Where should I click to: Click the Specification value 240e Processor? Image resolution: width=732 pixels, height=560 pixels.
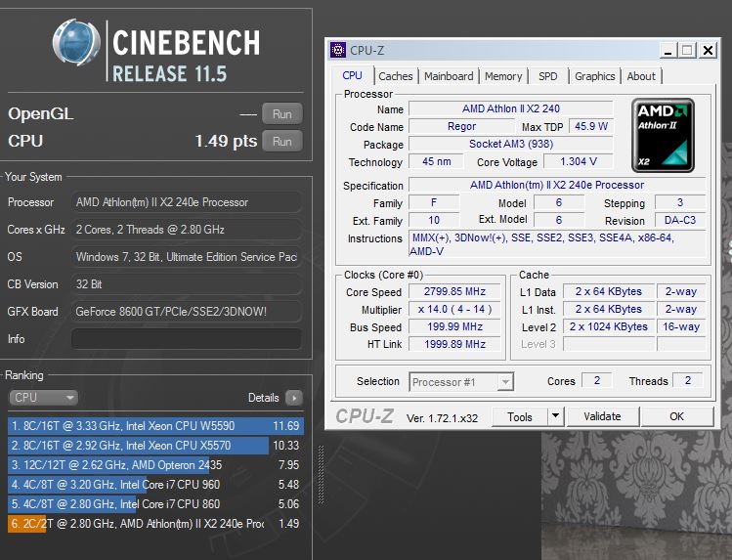click(x=557, y=185)
